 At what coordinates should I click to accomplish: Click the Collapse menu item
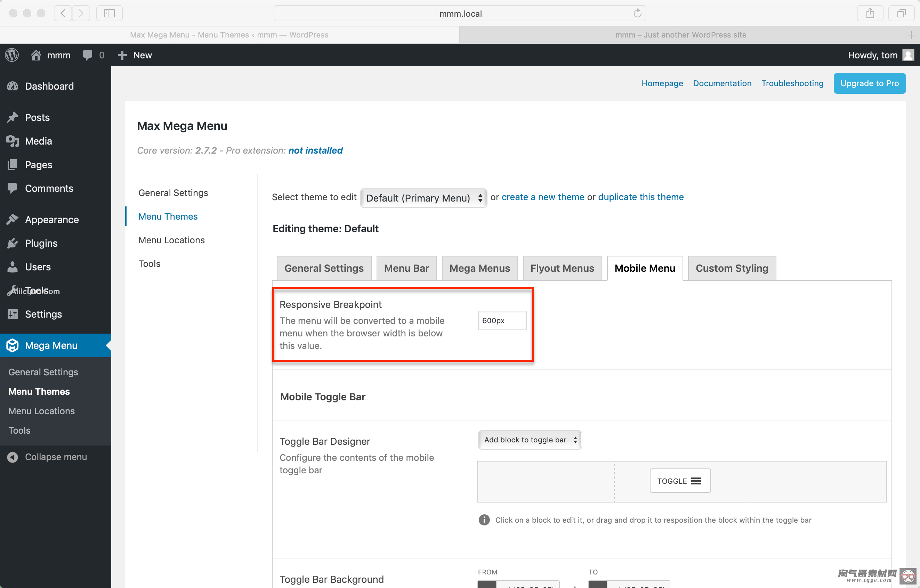56,457
